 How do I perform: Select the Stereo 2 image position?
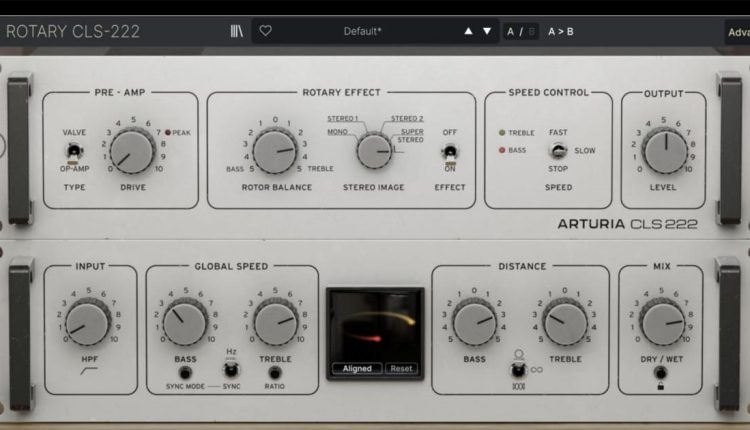coord(407,119)
